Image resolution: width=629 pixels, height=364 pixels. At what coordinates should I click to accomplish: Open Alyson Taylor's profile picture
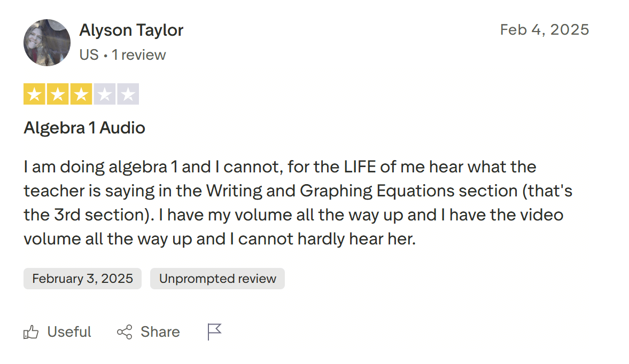pos(47,43)
